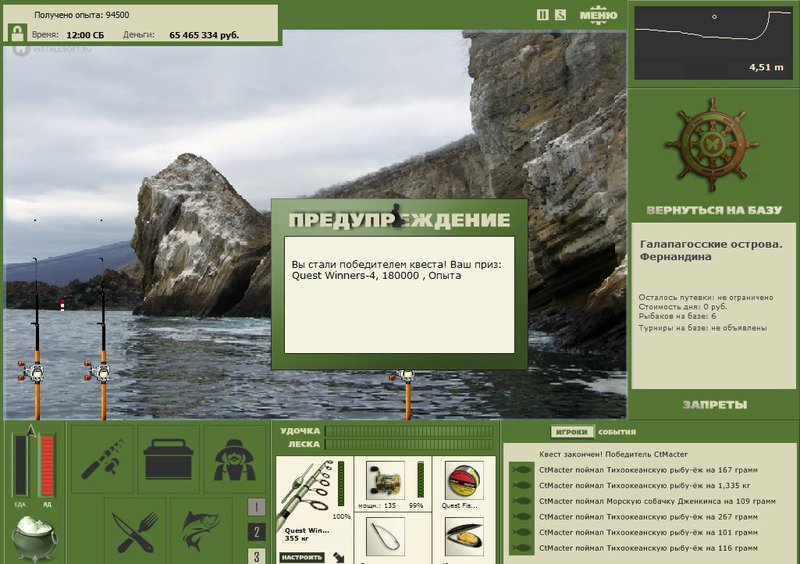Click the depth profile map showing 4,51 m
Viewport: 800px width, 564px height.
click(x=713, y=43)
